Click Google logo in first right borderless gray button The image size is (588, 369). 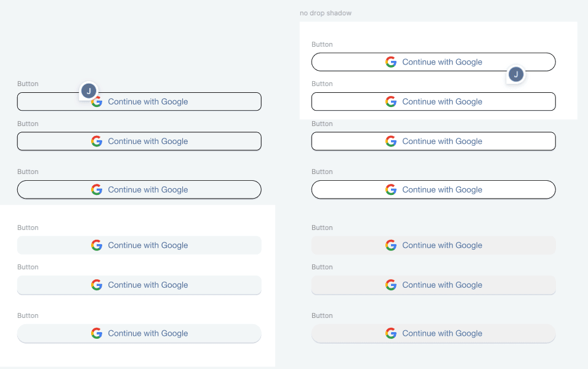tap(391, 245)
